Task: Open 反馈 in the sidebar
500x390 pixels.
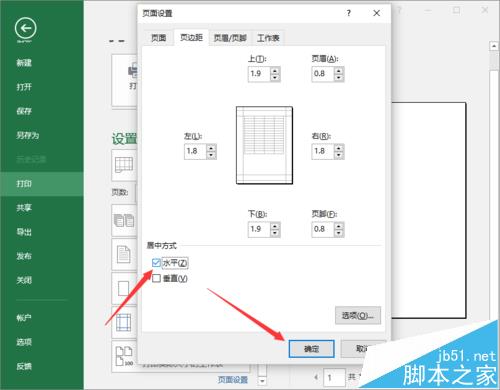Action: pyautogui.click(x=24, y=366)
